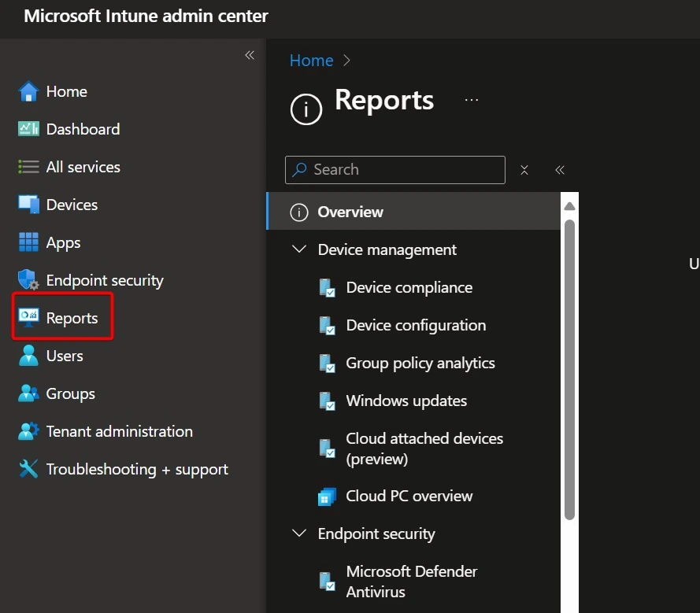Select the Overview menu item
Viewport: 700px width, 613px height.
click(413, 212)
